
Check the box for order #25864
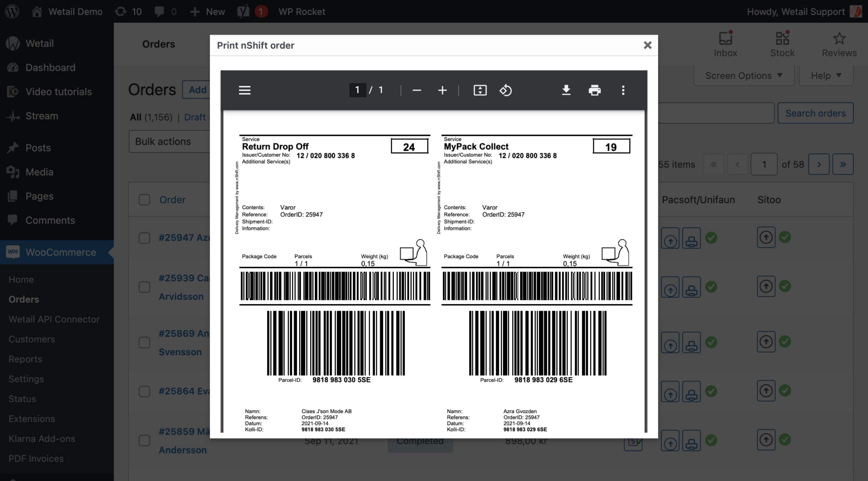pyautogui.click(x=144, y=391)
